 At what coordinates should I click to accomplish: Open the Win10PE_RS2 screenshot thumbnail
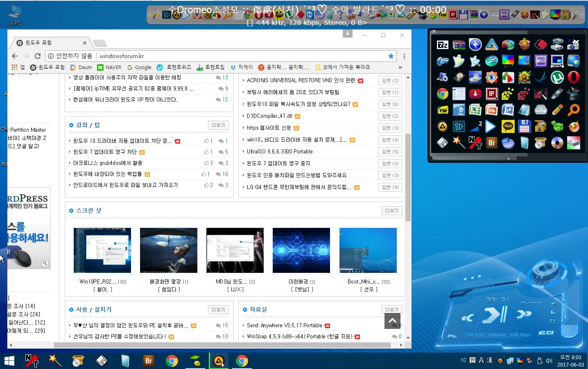pyautogui.click(x=102, y=250)
